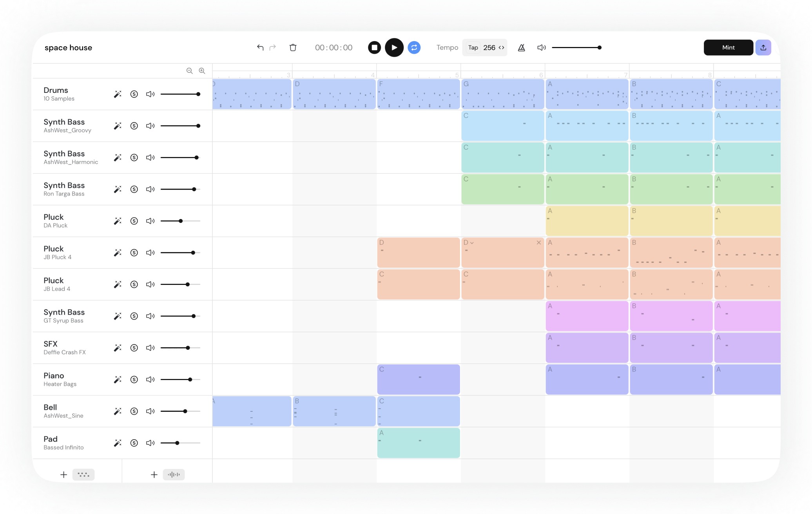812x514 pixels.
Task: Mute the Pluck JB Lead 4 track
Action: [x=150, y=284]
